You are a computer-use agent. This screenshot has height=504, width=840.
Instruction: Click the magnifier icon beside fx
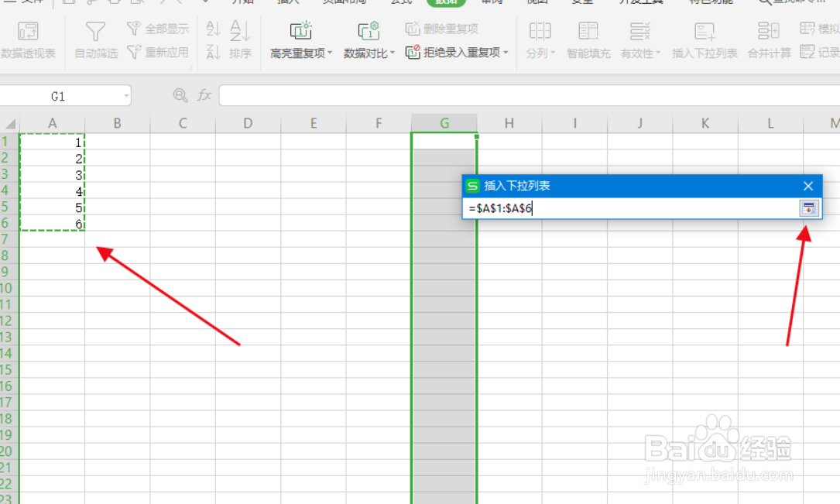[x=180, y=95]
